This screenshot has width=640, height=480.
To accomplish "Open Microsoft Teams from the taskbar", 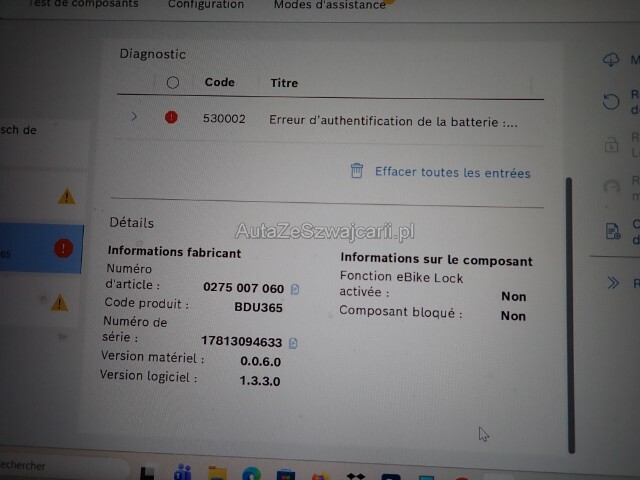I will pos(183,472).
